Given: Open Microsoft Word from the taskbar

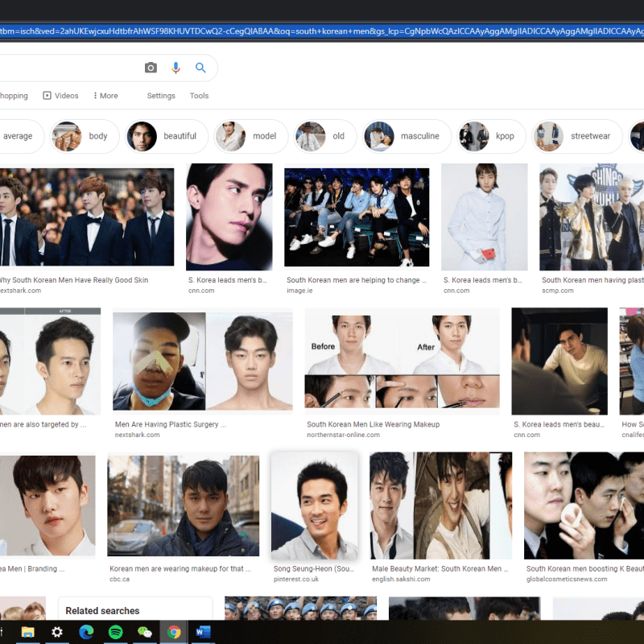Looking at the screenshot, I should (203, 632).
